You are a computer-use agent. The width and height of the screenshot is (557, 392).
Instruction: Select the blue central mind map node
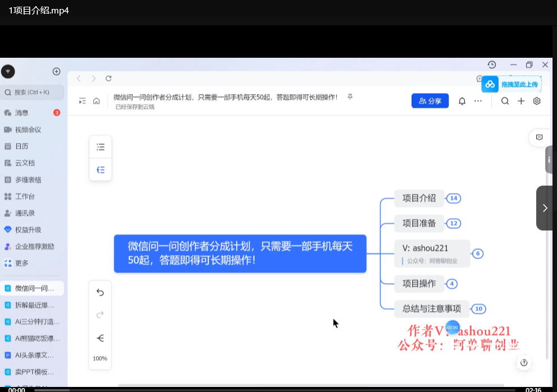pyautogui.click(x=240, y=253)
